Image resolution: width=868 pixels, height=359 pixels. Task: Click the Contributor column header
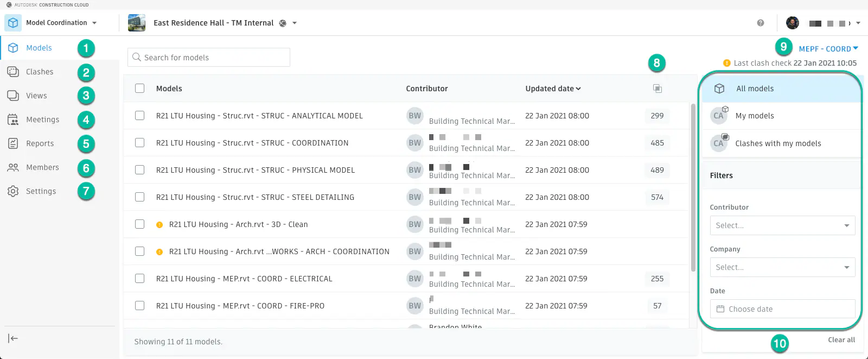point(427,89)
